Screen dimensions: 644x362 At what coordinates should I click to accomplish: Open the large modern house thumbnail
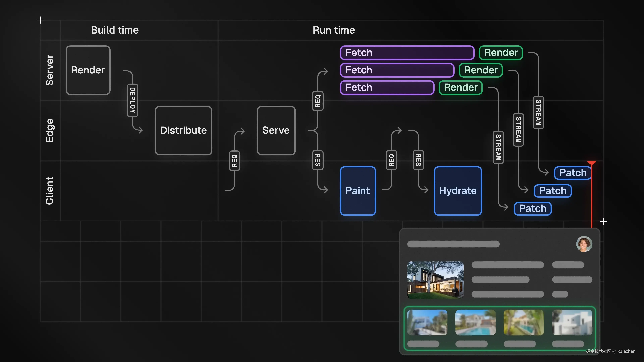click(435, 280)
